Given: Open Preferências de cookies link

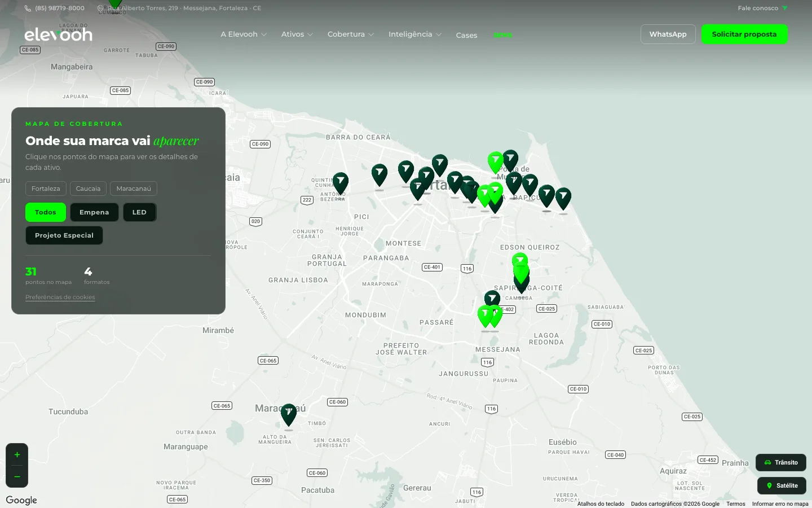Looking at the screenshot, I should point(60,297).
